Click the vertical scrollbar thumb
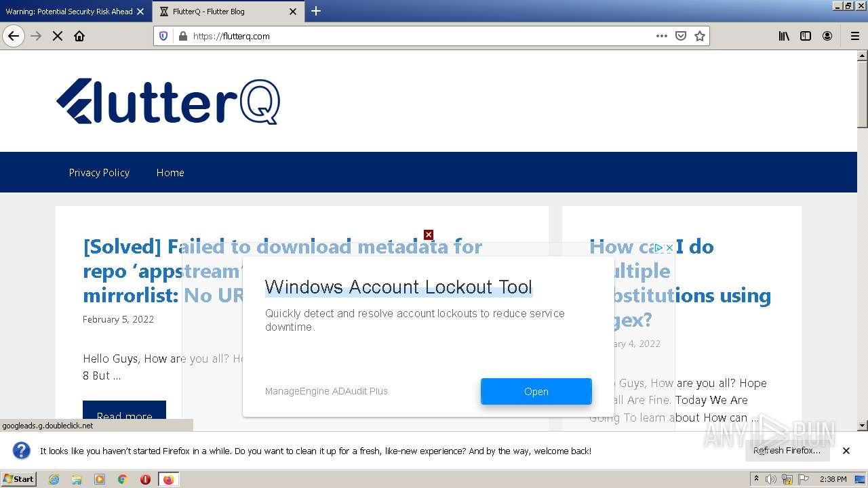The width and height of the screenshot is (868, 488). (x=863, y=94)
